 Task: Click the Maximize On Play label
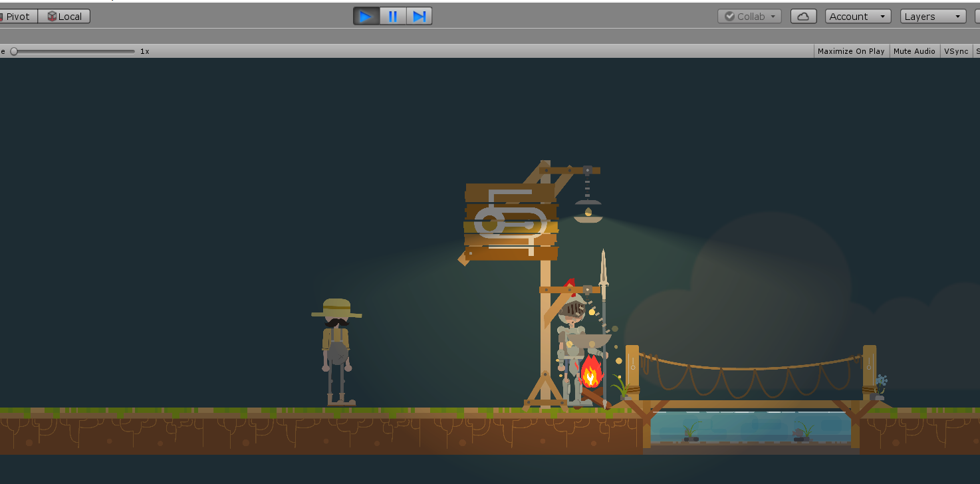click(x=851, y=51)
